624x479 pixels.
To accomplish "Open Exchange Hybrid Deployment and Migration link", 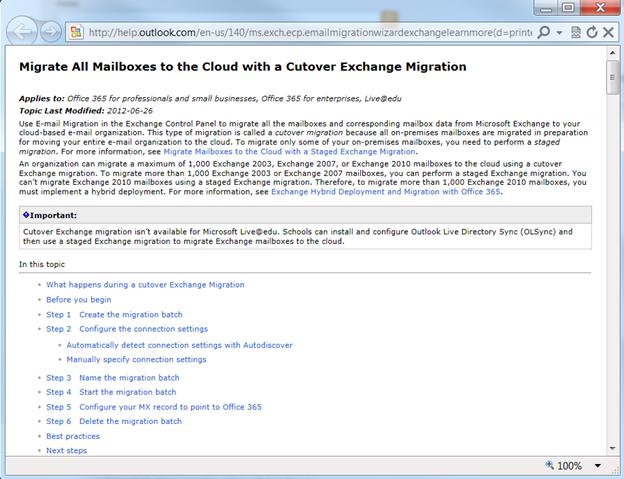I will pyautogui.click(x=386, y=192).
